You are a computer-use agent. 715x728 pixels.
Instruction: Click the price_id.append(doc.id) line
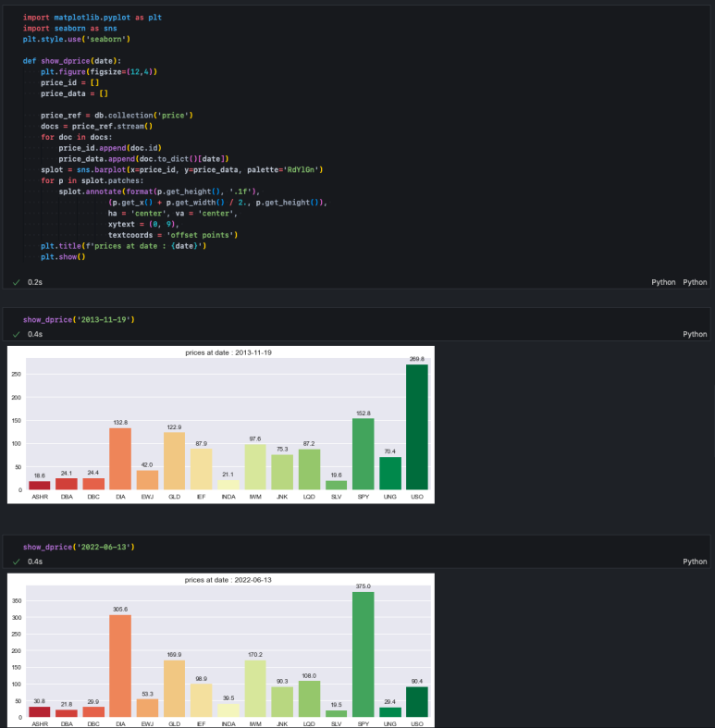tap(110, 148)
